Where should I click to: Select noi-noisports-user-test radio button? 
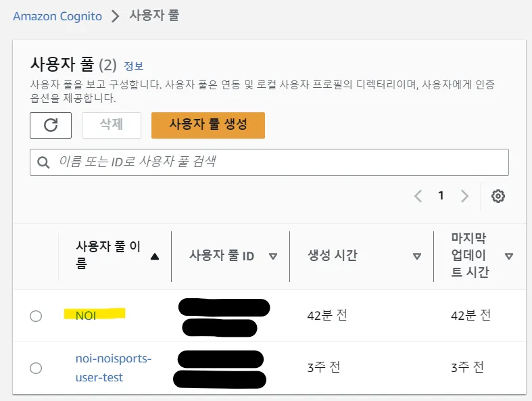click(36, 368)
